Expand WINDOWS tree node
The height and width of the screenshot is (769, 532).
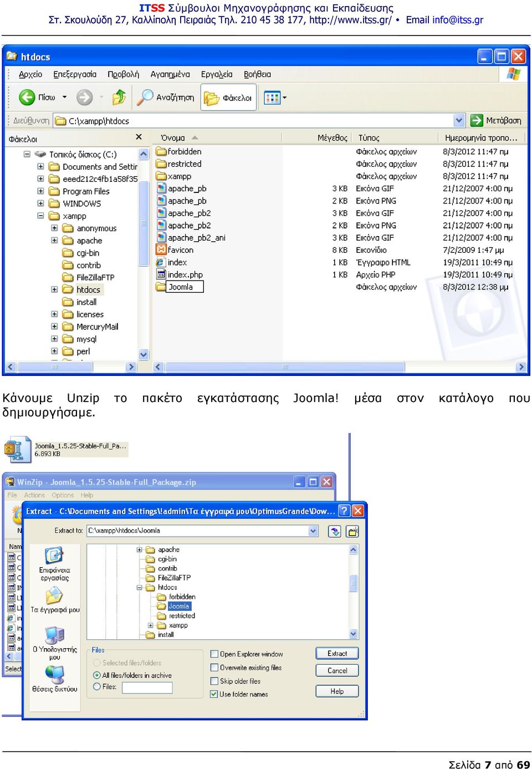point(40,203)
